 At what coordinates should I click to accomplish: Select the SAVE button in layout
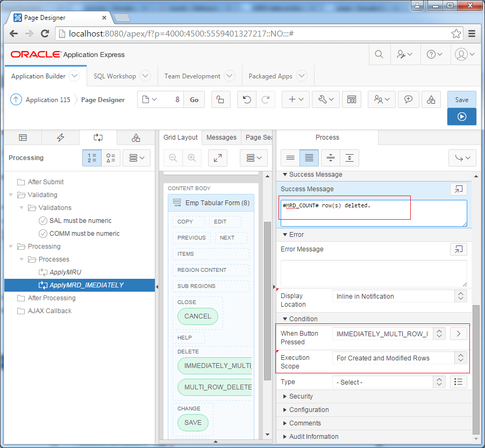click(x=193, y=423)
